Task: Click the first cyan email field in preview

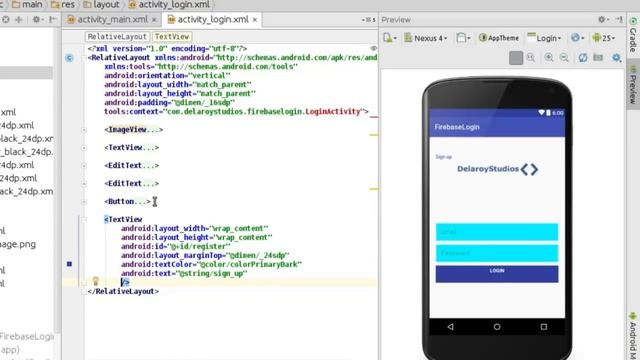Action: point(497,232)
